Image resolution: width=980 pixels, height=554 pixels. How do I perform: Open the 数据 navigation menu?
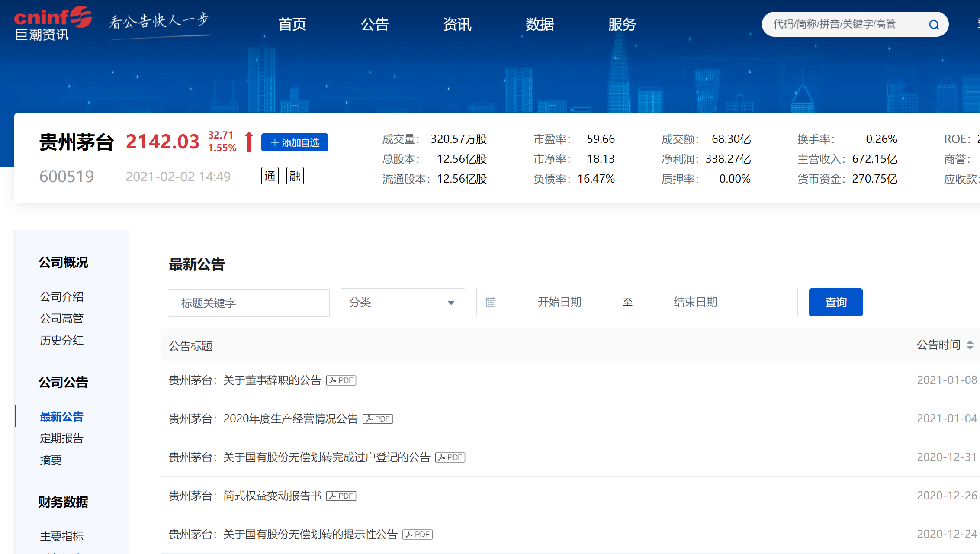point(540,25)
